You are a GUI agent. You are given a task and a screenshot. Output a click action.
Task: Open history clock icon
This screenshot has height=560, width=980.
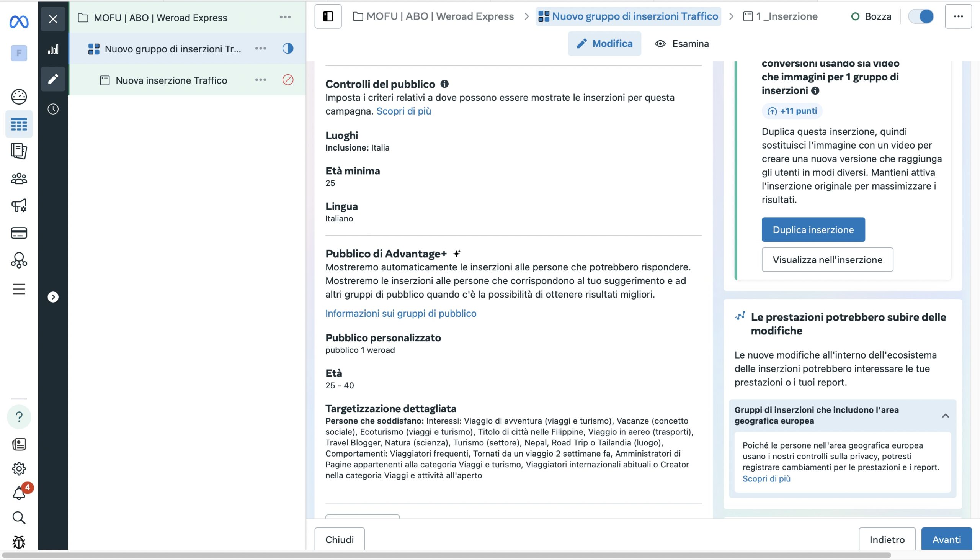[x=53, y=109]
